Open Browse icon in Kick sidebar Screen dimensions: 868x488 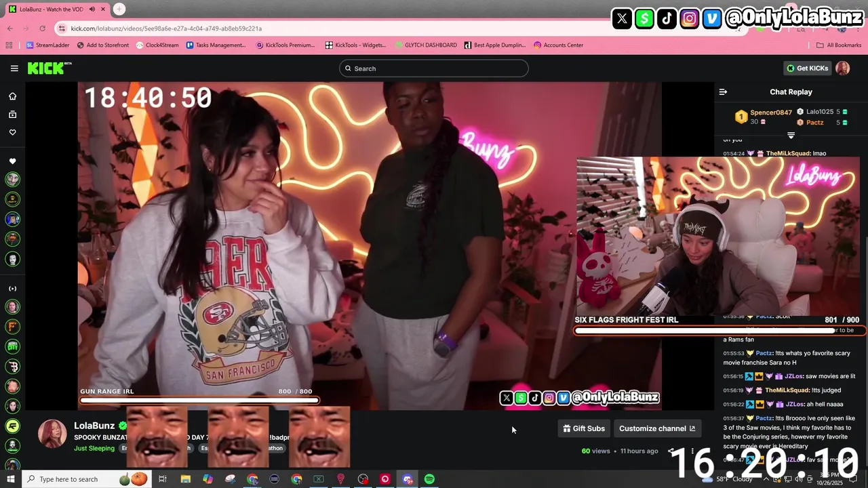12,115
